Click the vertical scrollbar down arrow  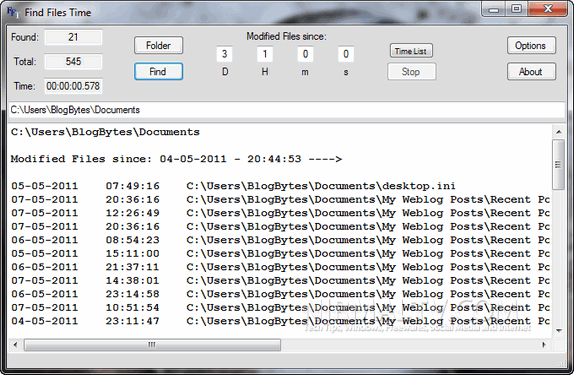559,330
